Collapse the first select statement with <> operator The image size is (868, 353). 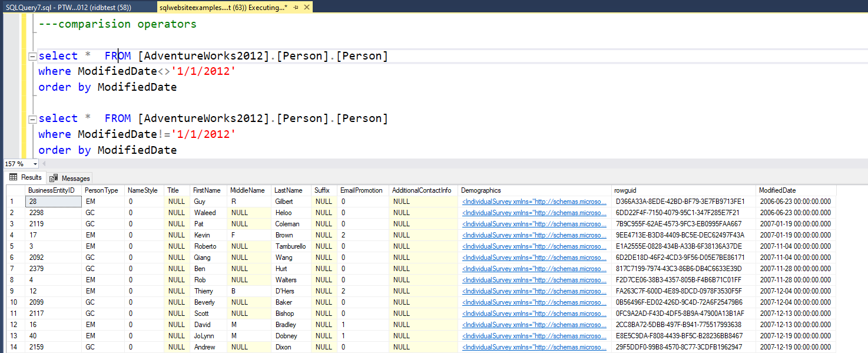click(x=33, y=57)
